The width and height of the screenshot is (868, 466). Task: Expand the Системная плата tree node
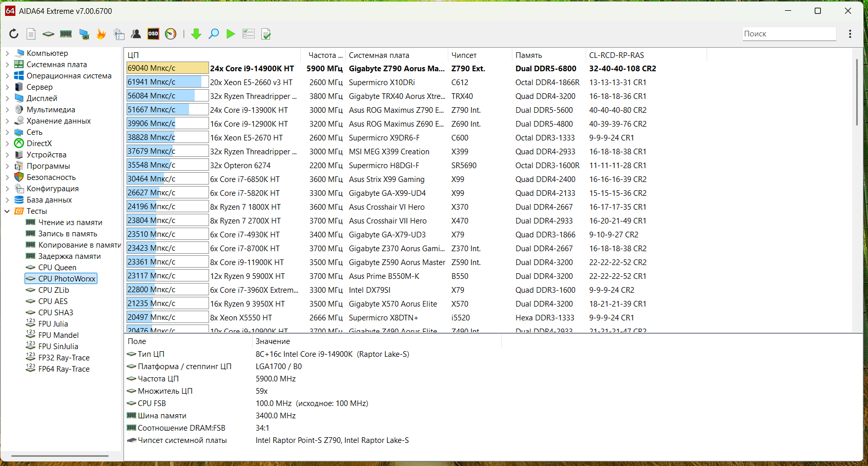[x=7, y=64]
